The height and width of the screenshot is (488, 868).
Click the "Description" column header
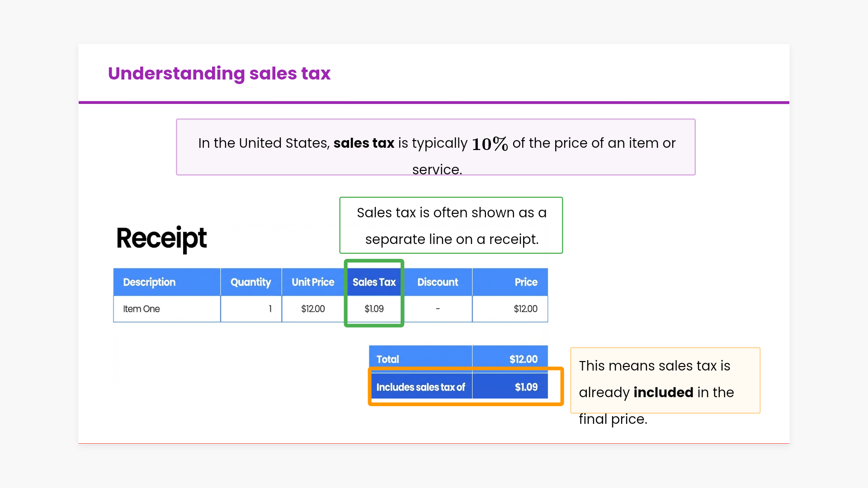point(149,282)
